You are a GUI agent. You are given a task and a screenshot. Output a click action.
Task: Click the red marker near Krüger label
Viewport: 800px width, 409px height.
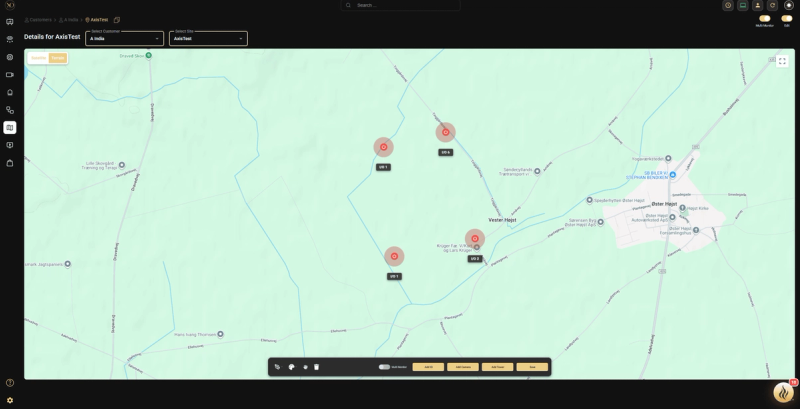click(x=475, y=239)
